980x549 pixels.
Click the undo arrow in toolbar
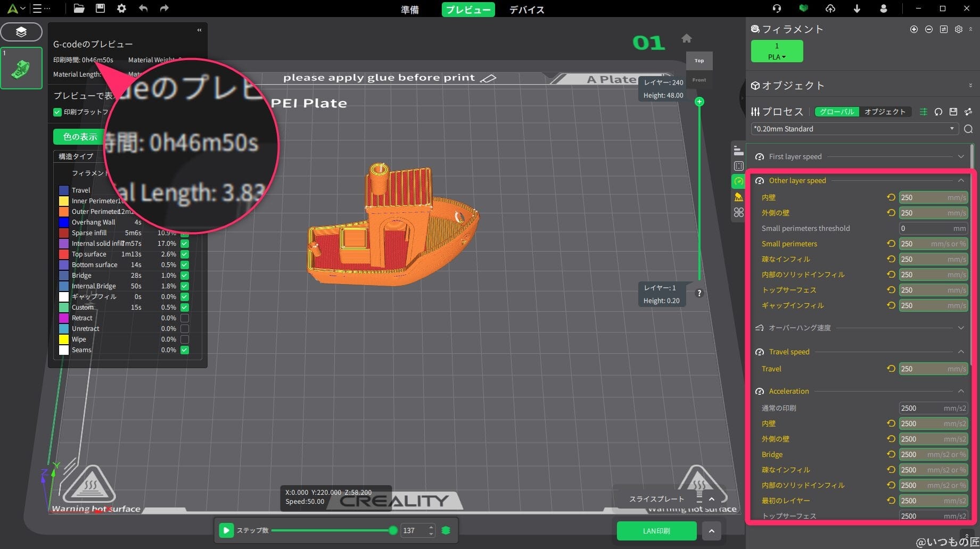pyautogui.click(x=143, y=9)
